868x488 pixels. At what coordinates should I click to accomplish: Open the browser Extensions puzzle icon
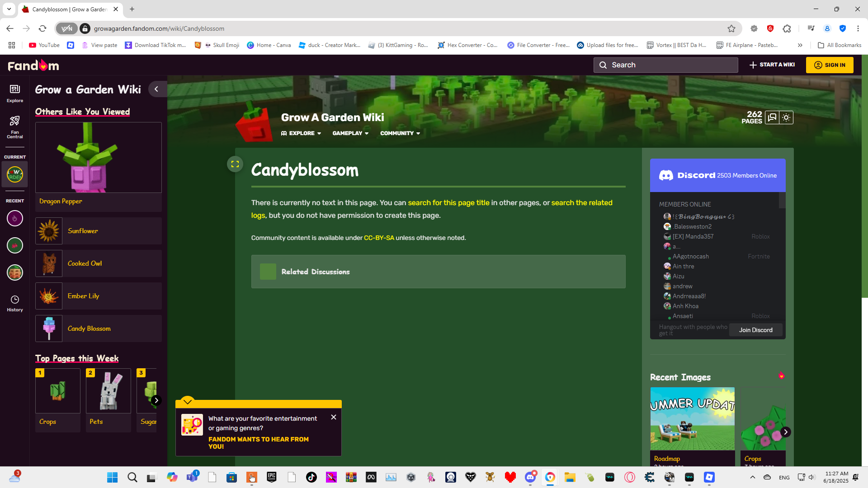(x=787, y=28)
